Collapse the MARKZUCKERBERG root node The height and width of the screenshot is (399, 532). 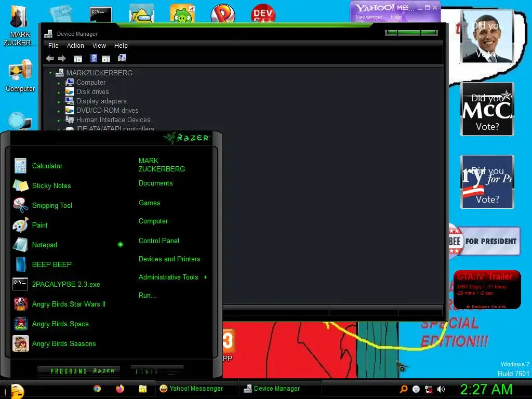click(50, 73)
